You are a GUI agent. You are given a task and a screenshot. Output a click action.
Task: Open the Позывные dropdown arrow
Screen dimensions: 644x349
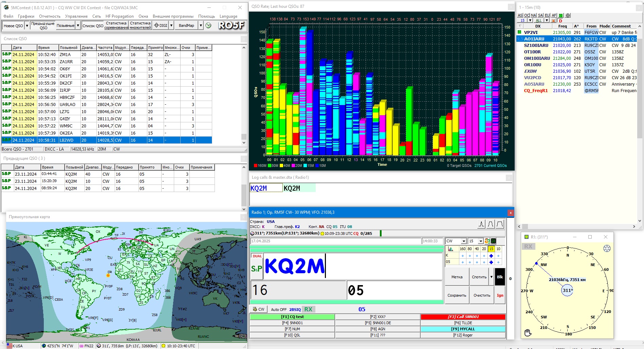tap(78, 25)
